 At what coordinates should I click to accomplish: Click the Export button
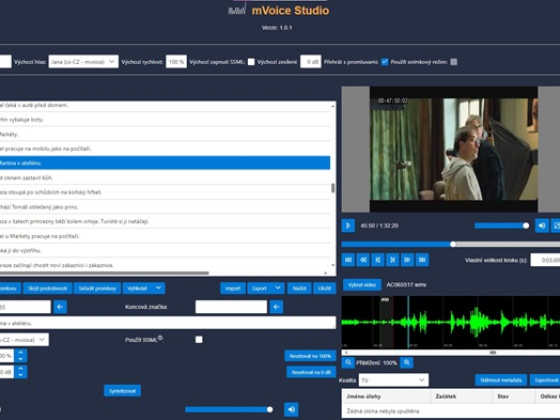tap(260, 288)
